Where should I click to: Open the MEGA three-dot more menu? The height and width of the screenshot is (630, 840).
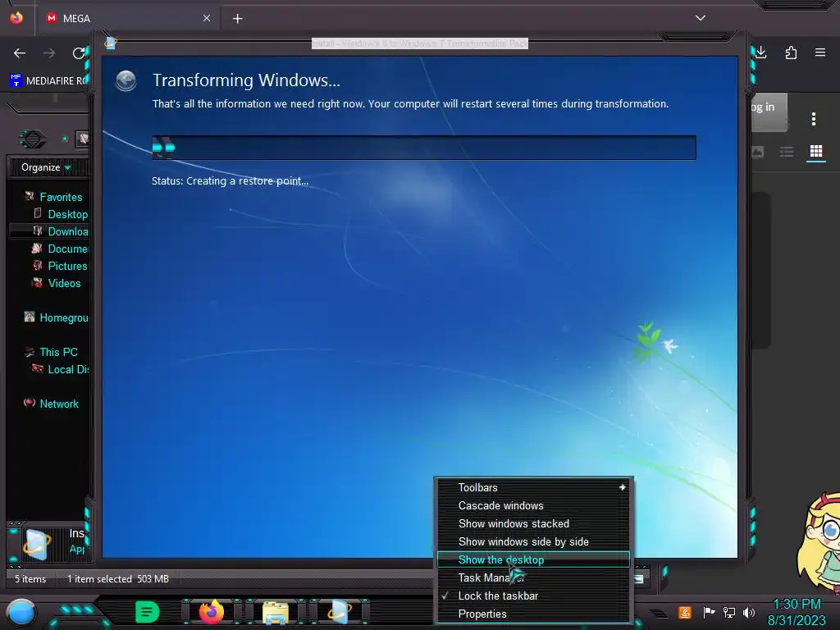[814, 119]
